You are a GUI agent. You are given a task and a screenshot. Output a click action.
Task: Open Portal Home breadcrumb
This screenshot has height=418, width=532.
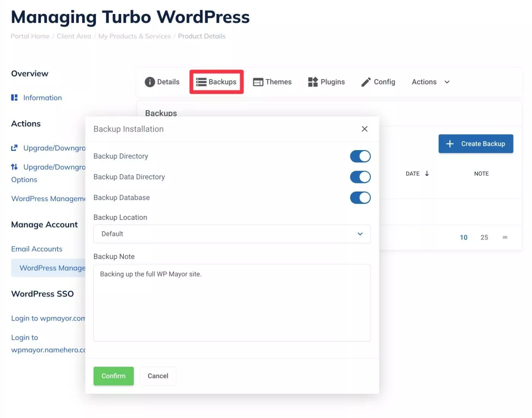[x=30, y=36]
